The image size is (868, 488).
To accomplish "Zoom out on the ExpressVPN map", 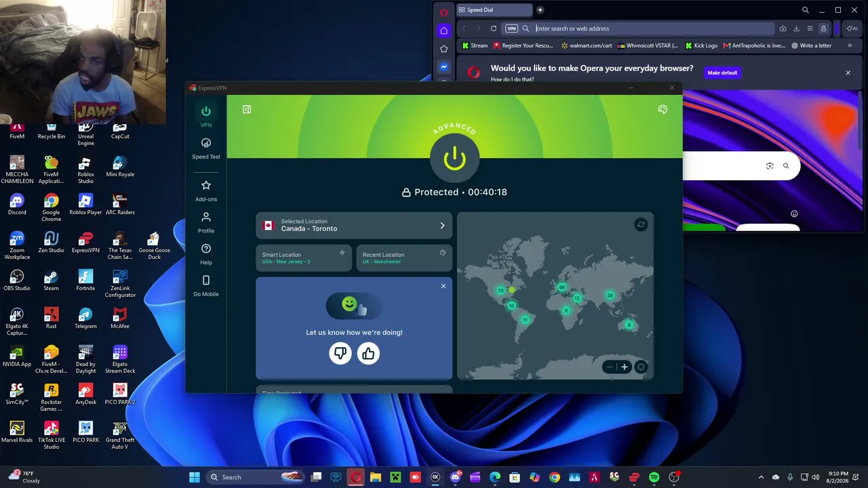I will tap(609, 367).
